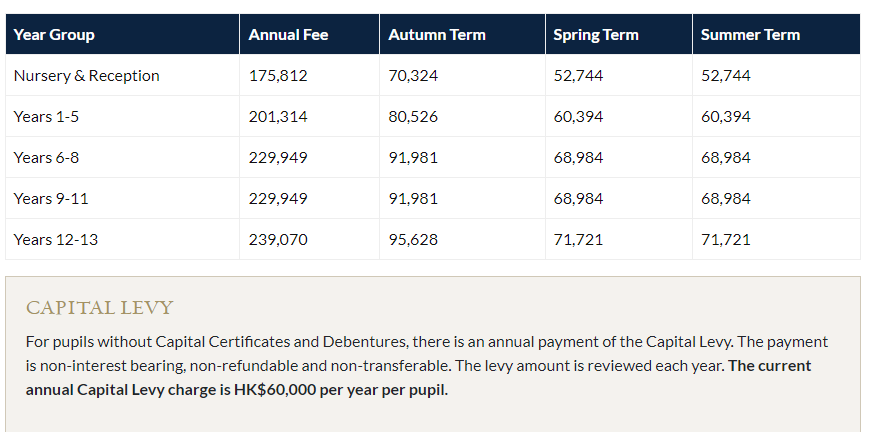Select the Years 12-13 row label
The height and width of the screenshot is (432, 869).
(x=55, y=240)
